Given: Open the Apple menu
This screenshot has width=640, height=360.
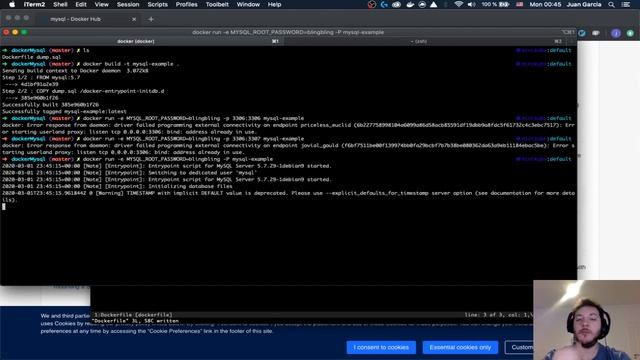Looking at the screenshot, I should tap(12, 4).
